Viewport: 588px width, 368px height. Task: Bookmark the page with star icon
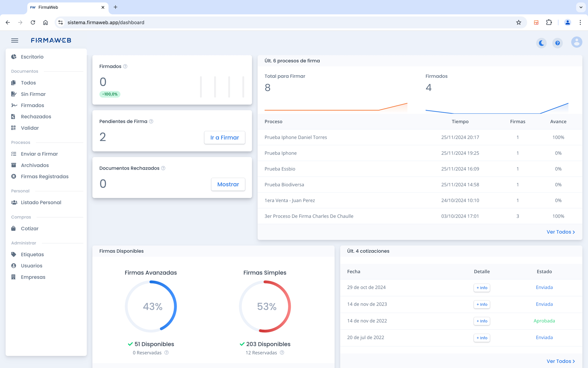coord(519,22)
